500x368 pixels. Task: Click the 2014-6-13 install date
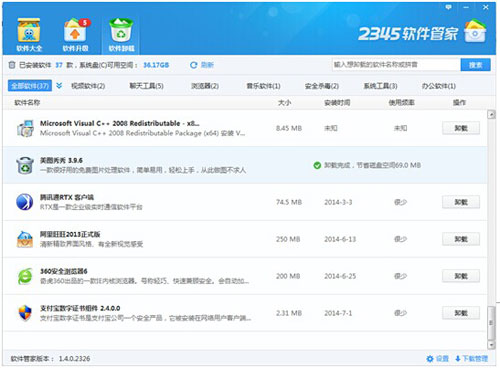coord(340,239)
